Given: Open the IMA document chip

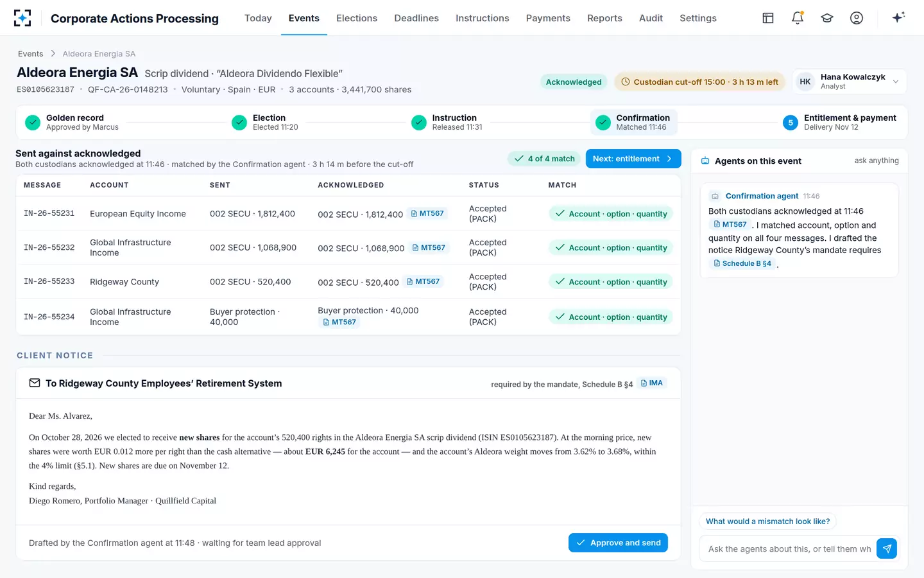Looking at the screenshot, I should (x=652, y=383).
